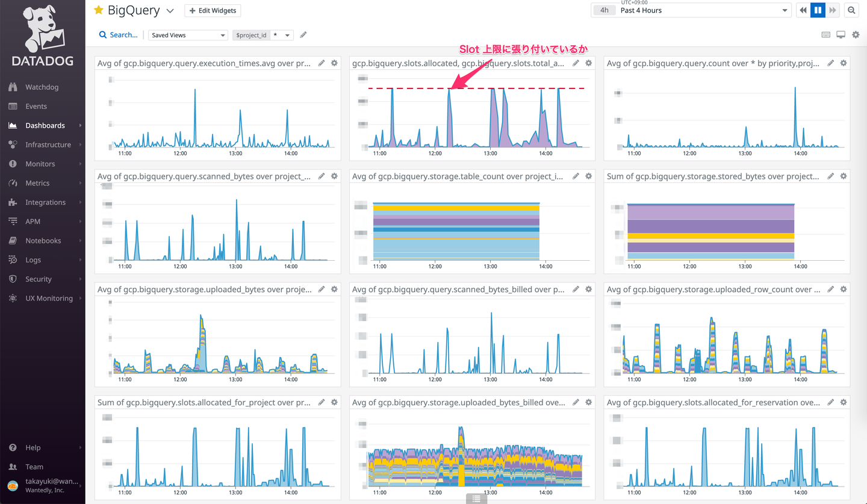Screen dimensions: 867x504
Task: Click the Security shield icon
Action: pos(13,279)
